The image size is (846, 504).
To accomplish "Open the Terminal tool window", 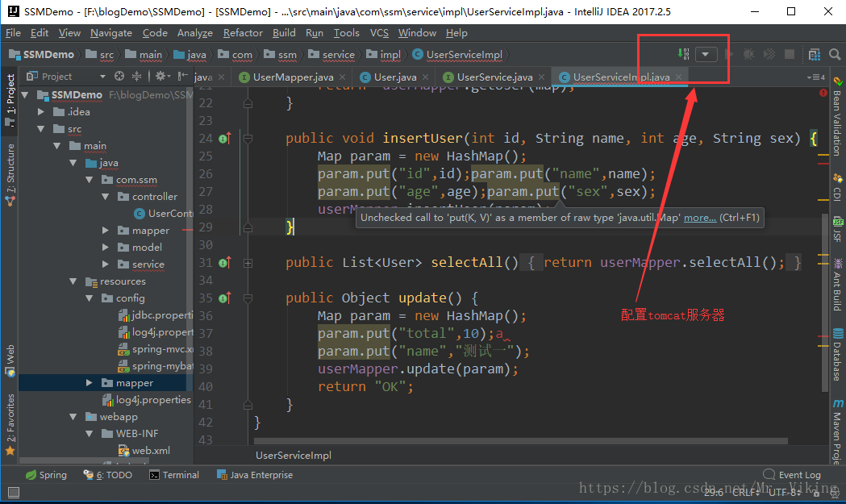I will click(x=174, y=475).
